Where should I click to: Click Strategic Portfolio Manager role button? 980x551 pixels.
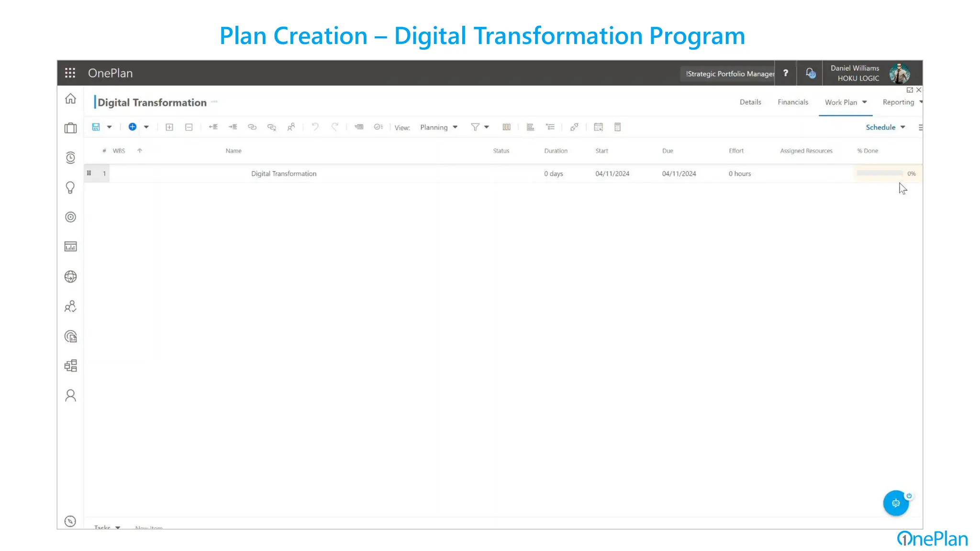click(x=728, y=74)
